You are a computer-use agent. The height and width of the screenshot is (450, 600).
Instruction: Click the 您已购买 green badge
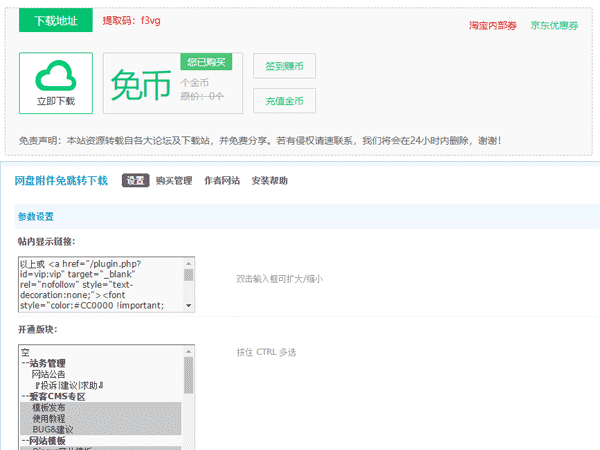(x=206, y=63)
